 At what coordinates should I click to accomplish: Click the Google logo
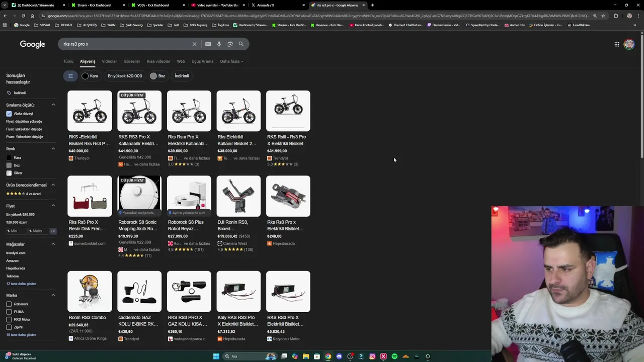click(32, 44)
